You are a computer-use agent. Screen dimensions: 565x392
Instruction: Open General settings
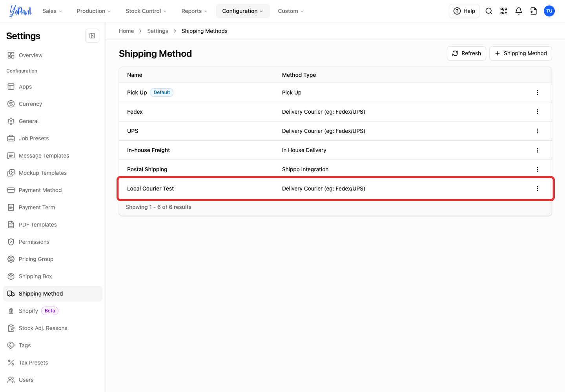click(53, 121)
